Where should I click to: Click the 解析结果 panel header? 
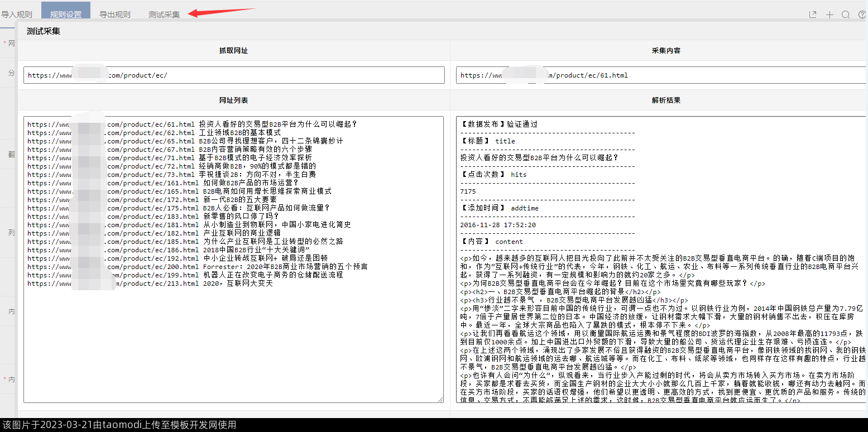pos(666,100)
